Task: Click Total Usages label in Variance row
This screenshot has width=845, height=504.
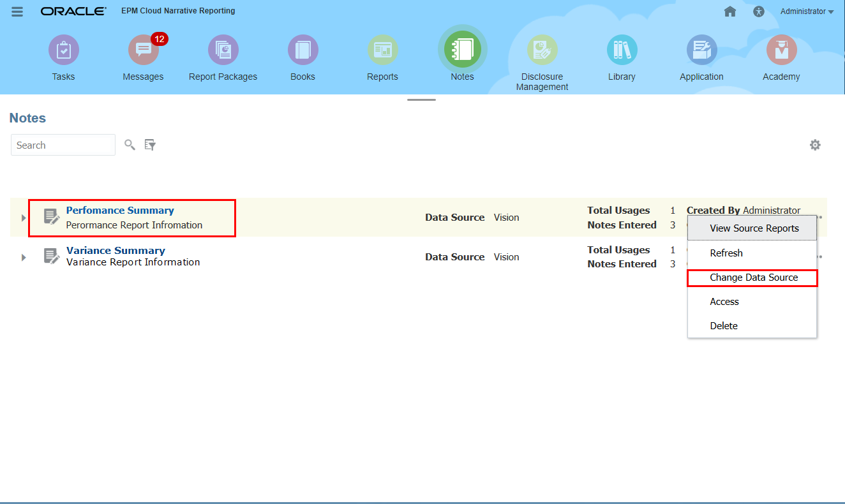Action: coord(618,250)
